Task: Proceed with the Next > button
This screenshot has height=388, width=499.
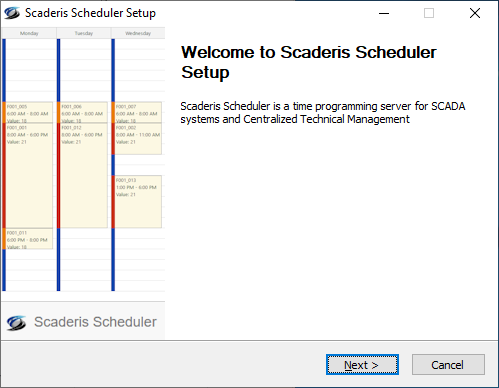Action: coord(362,365)
